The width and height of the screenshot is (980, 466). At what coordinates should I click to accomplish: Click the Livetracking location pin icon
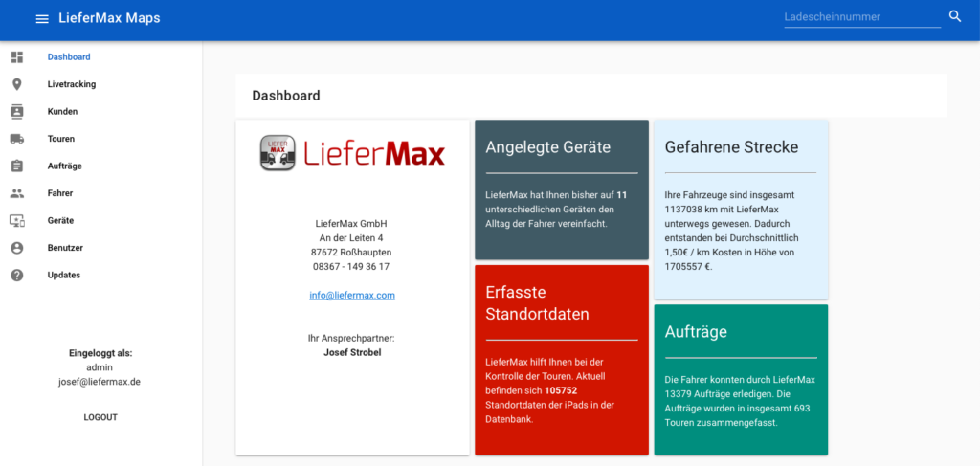(x=17, y=85)
